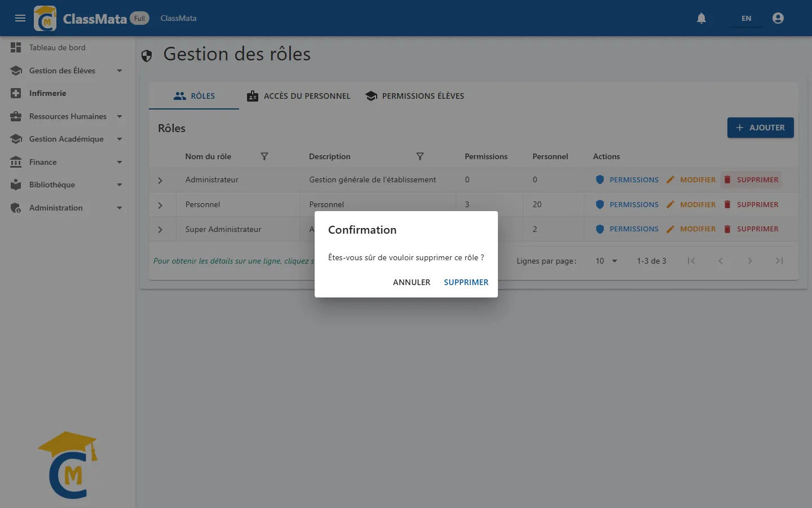Expand the Administration sidebar menu

tap(68, 208)
